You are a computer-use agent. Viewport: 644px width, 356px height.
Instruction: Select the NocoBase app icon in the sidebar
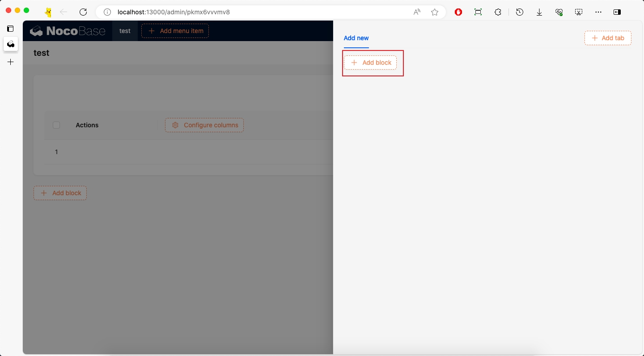coord(11,44)
